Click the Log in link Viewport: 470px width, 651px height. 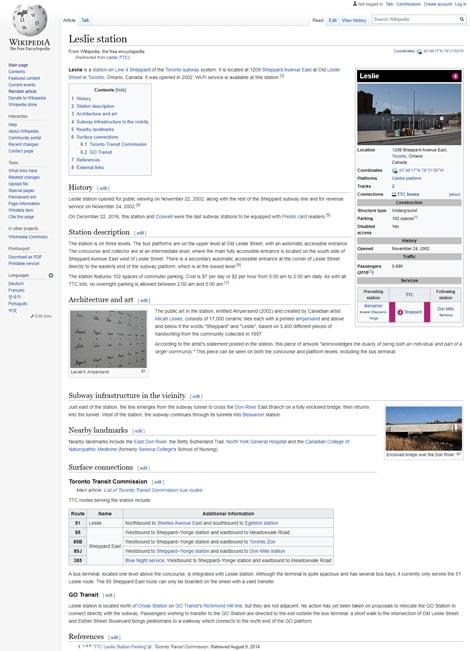click(460, 4)
